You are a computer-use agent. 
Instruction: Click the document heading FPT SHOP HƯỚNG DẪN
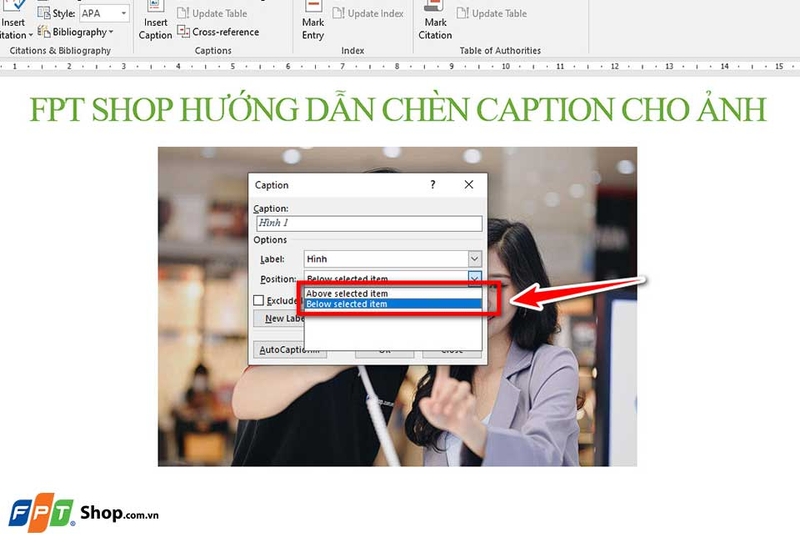(x=397, y=109)
